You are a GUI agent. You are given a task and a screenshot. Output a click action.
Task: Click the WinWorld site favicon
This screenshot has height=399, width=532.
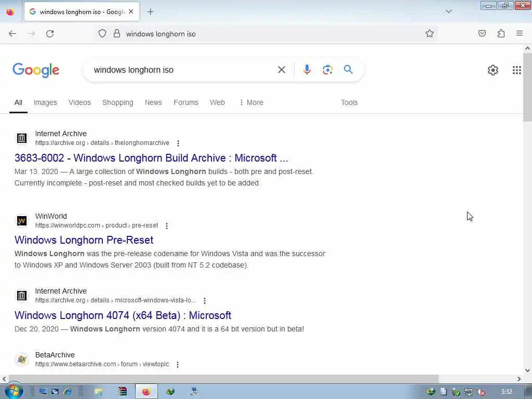(22, 221)
